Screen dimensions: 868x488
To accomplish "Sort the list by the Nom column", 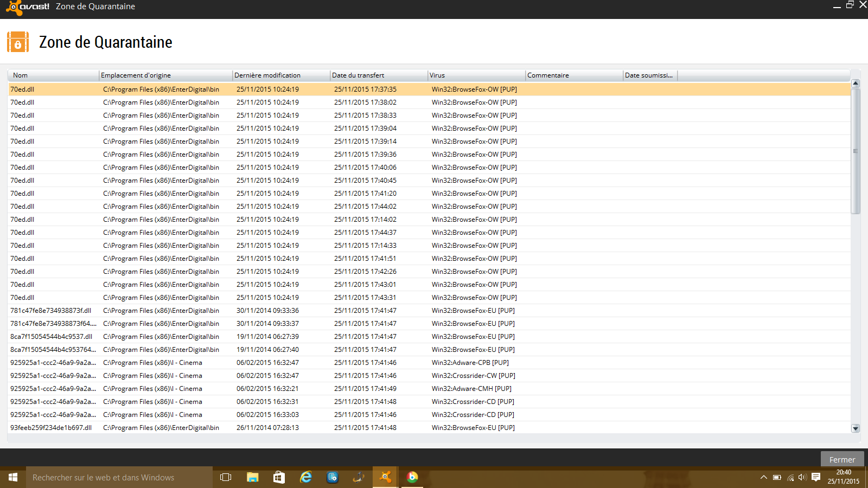I will [x=53, y=75].
